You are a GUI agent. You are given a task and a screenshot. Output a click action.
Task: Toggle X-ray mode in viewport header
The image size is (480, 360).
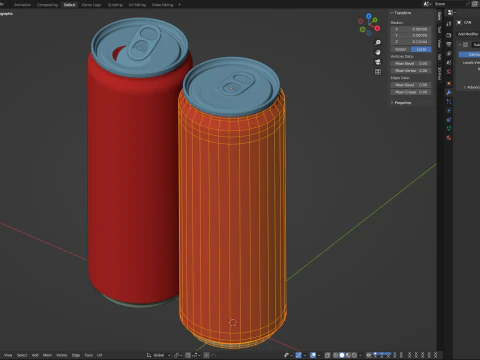(327, 355)
